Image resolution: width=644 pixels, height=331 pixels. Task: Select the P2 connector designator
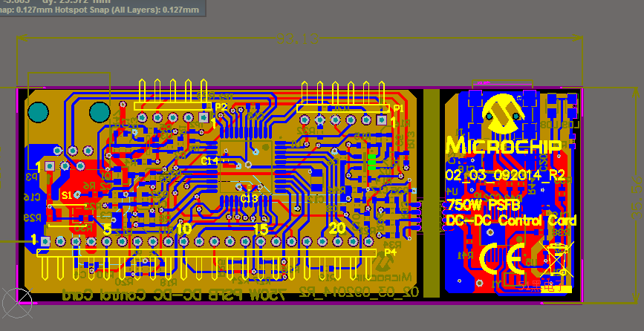pyautogui.click(x=221, y=107)
